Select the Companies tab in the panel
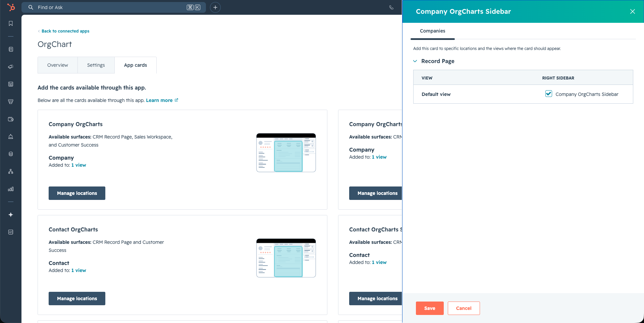Screen dimensions: 644x323 [x=433, y=31]
